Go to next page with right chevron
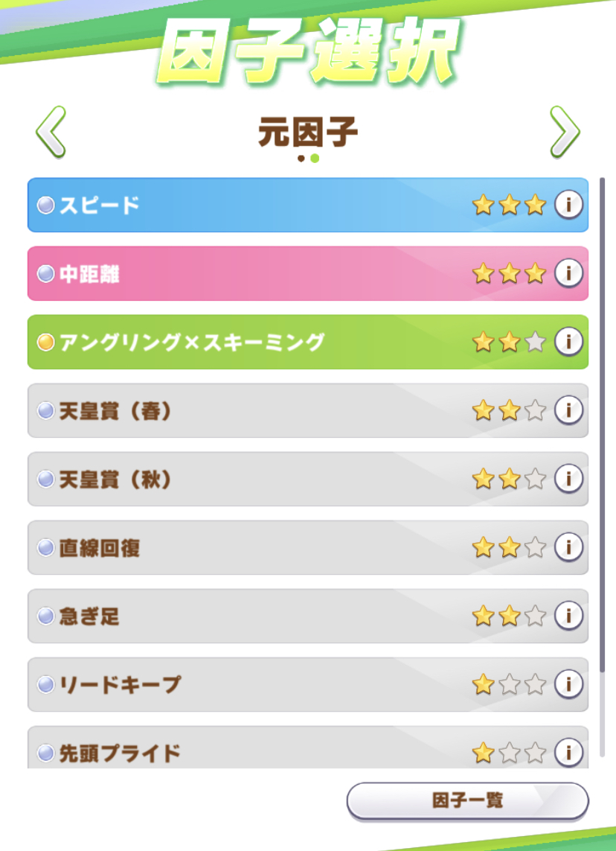This screenshot has width=616, height=851. (565, 132)
